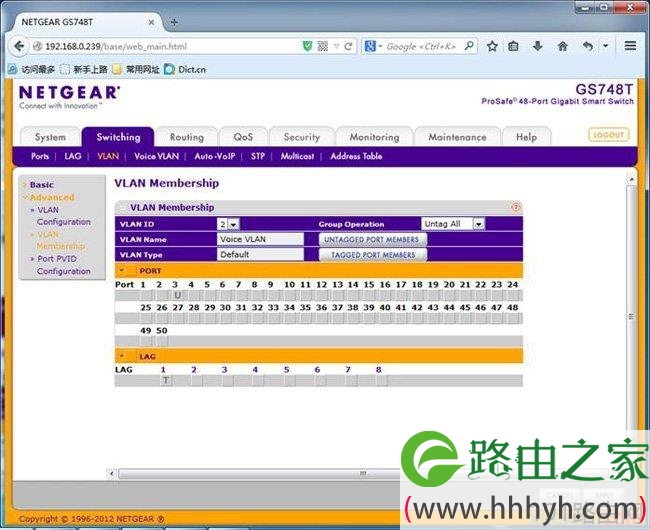Click the QR code icon in address bar
Screen dimensions: 650x530
point(323,46)
